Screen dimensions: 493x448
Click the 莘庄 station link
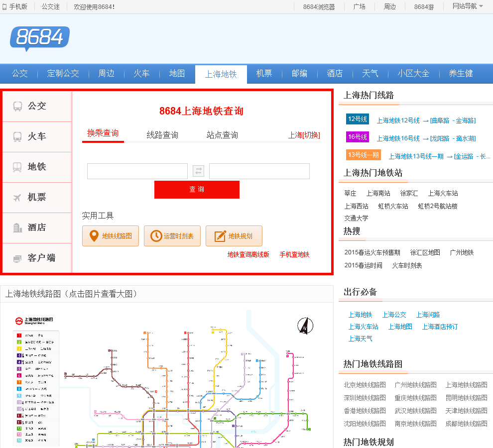(x=350, y=193)
